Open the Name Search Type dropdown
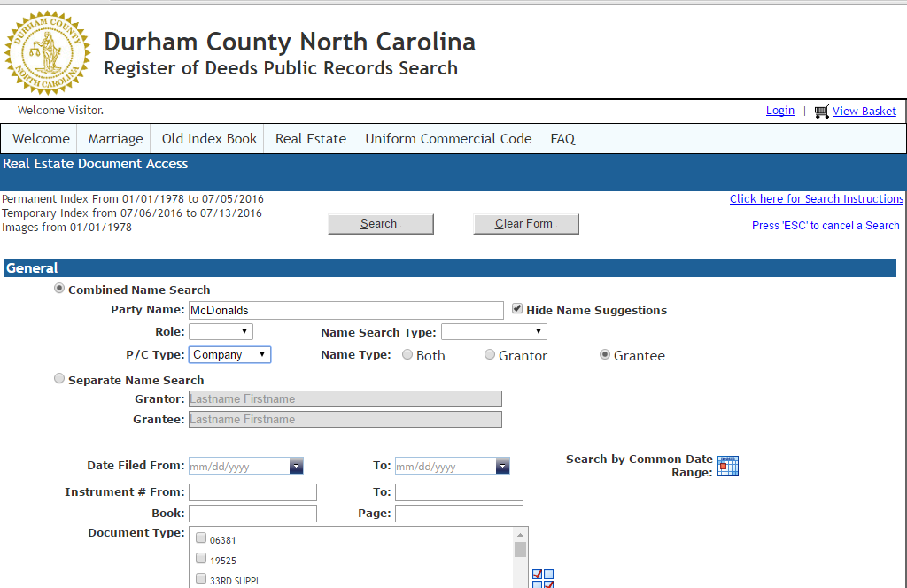The height and width of the screenshot is (588, 907). 493,331
